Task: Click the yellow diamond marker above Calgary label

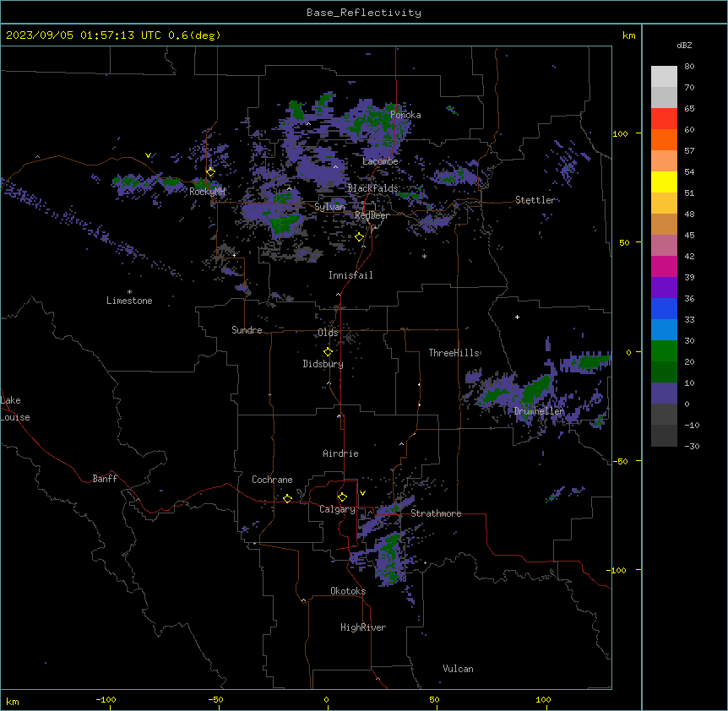Action: pyautogui.click(x=342, y=497)
